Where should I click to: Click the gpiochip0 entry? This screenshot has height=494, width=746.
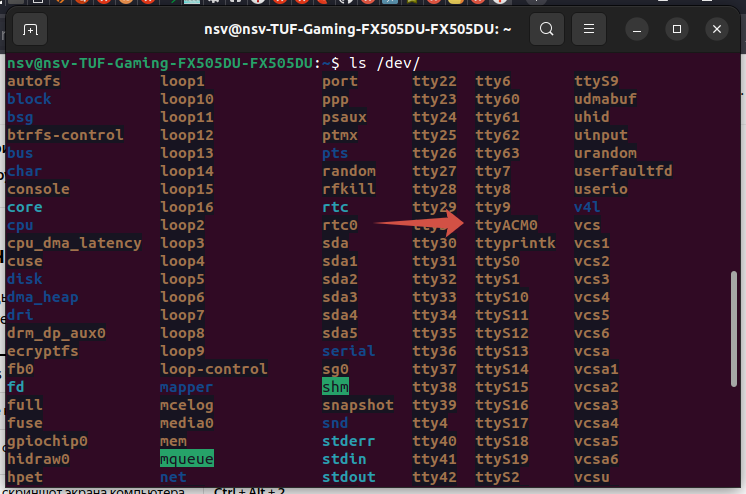[x=47, y=441]
